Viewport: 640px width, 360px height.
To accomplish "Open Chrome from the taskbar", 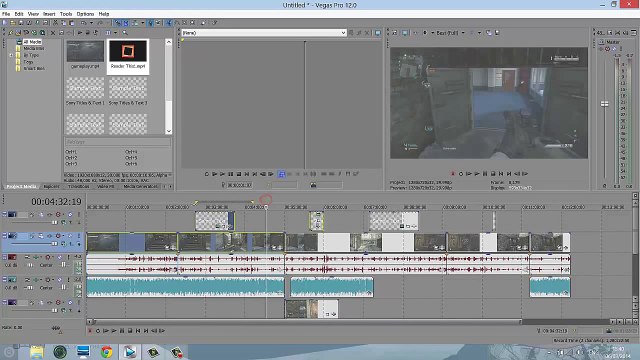I will [107, 352].
